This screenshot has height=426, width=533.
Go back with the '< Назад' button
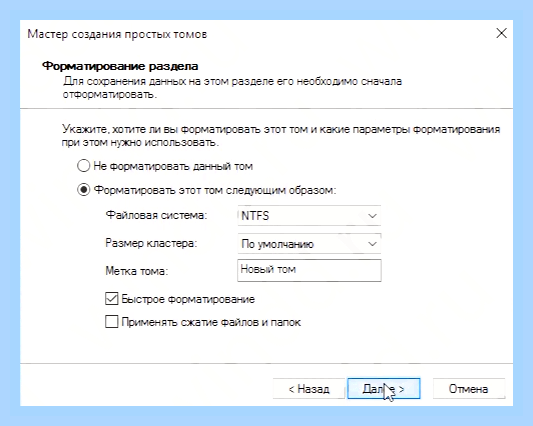[x=309, y=389]
